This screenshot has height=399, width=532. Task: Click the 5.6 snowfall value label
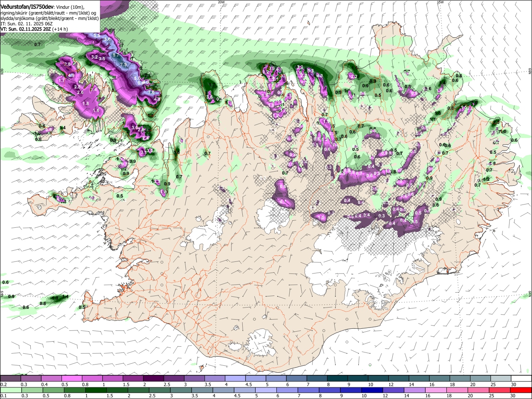pos(107,39)
